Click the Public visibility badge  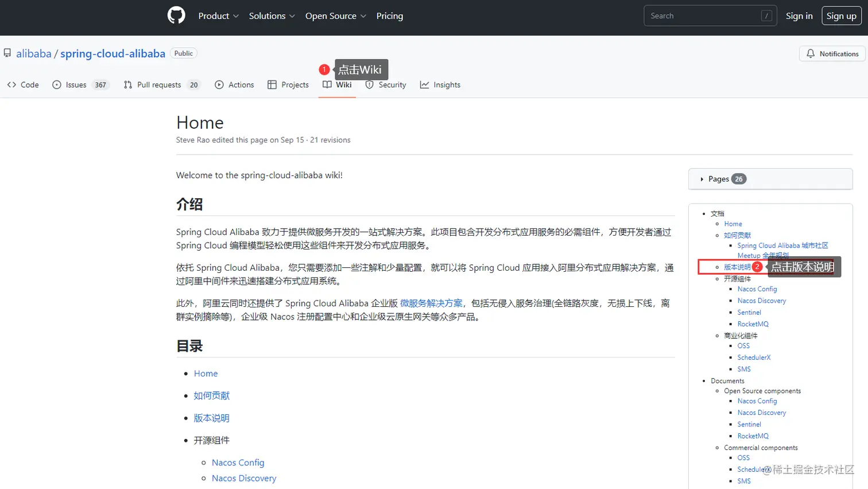tap(184, 53)
